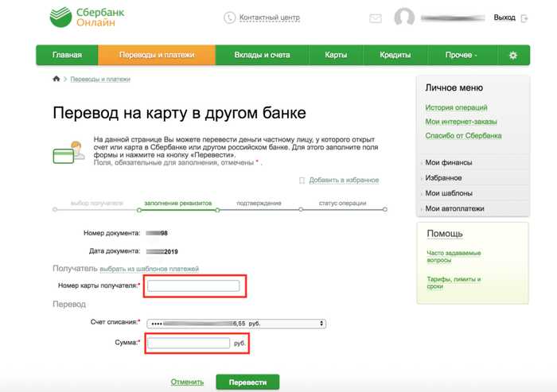Image resolution: width=557 pixels, height=392 pixels.
Task: Click the phone icon beside Контактный центр
Action: point(229,17)
